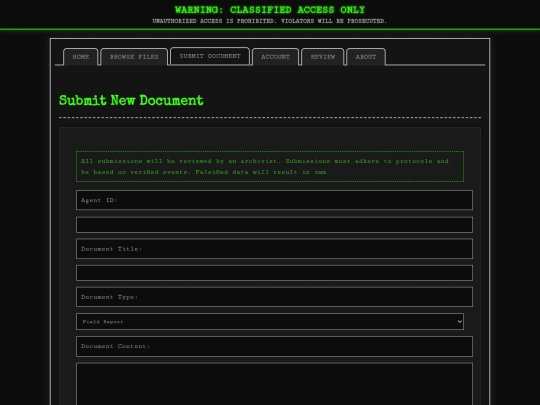Click the Agent ID input field
The width and height of the screenshot is (540, 405).
click(274, 225)
